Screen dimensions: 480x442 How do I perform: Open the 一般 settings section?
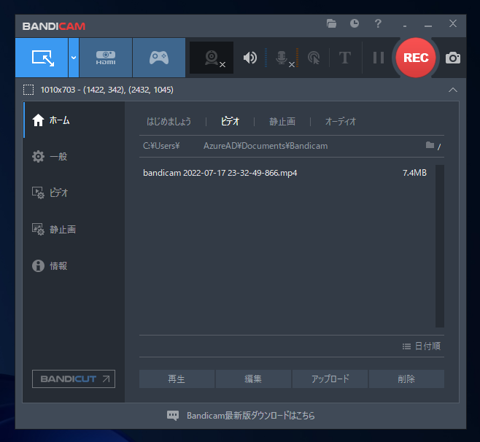74,156
